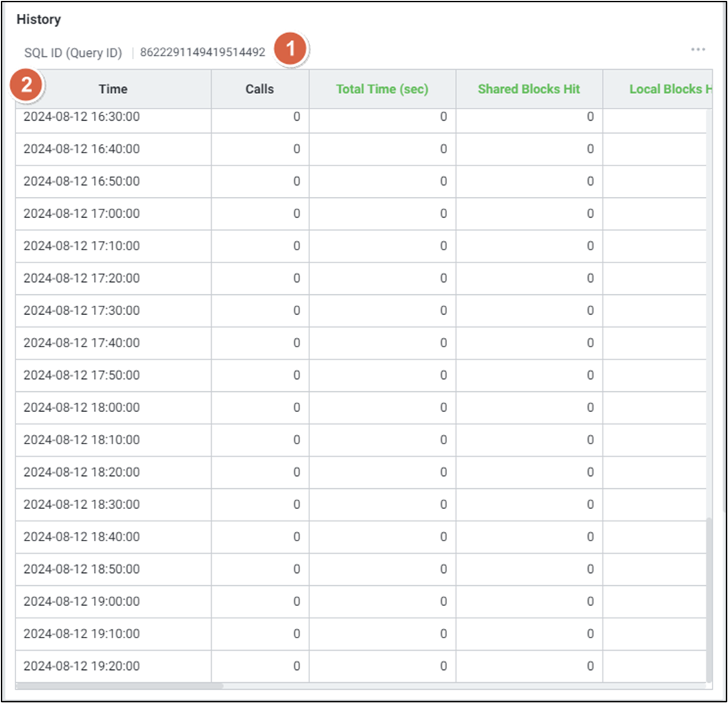Screen dimensions: 728x703
Task: Open the three-dot more options menu
Action: click(697, 50)
